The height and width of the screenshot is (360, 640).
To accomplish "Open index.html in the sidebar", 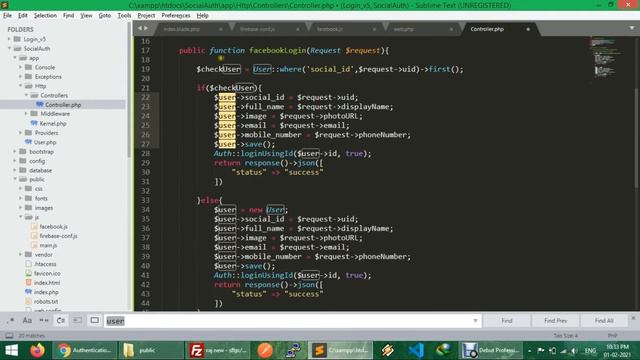I will pos(47,283).
